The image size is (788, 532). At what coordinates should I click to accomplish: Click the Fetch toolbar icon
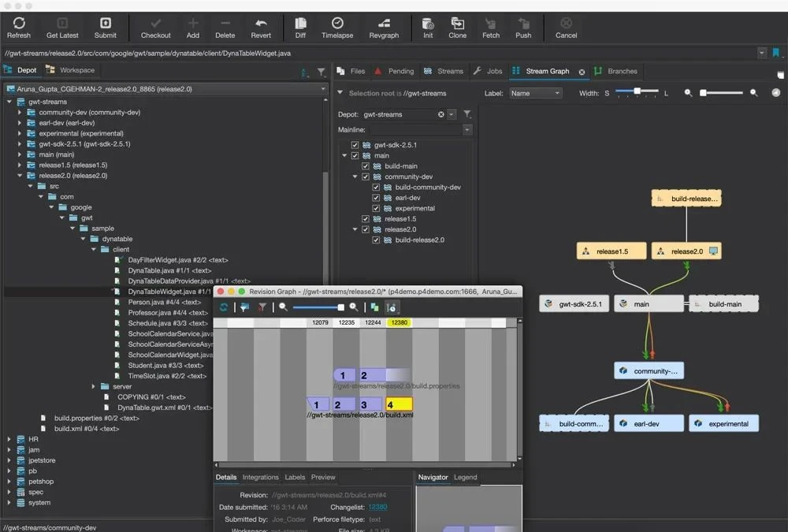point(491,28)
